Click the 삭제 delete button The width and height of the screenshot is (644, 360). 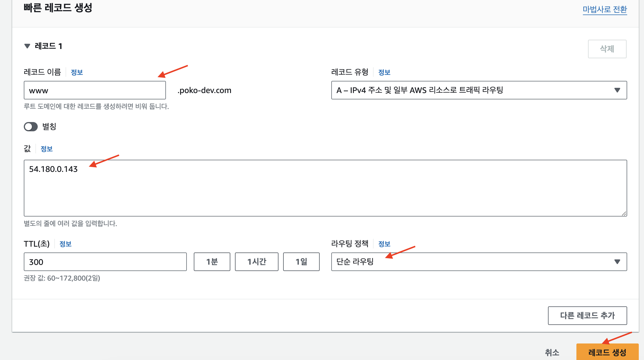pos(607,49)
